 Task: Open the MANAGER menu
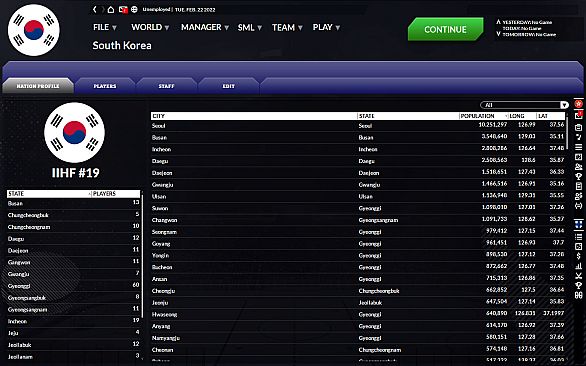click(x=205, y=27)
